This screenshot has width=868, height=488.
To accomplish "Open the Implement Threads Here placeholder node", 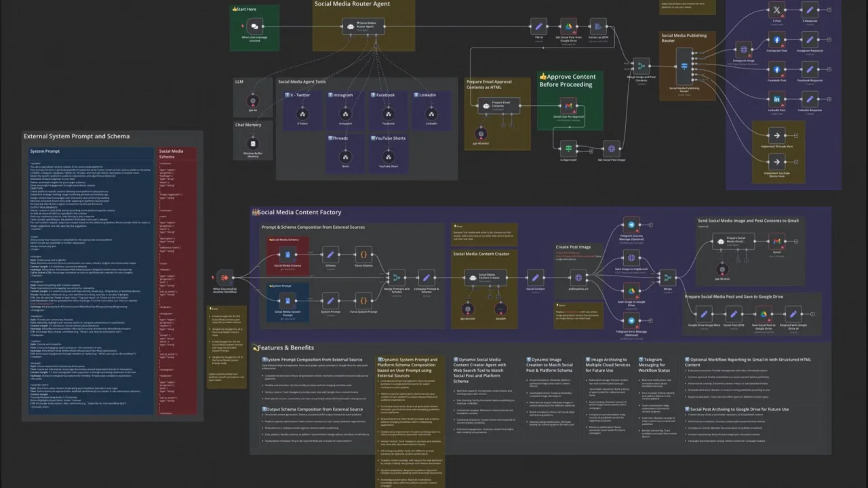I will [x=777, y=135].
